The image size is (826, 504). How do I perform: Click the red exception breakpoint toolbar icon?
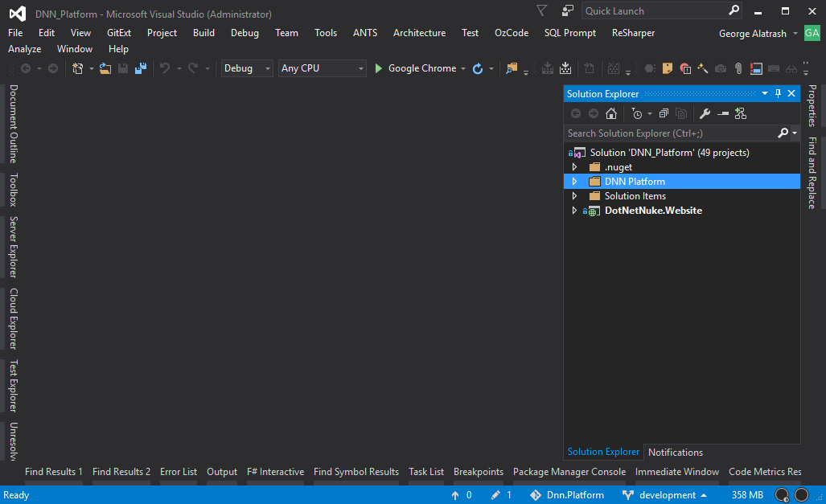pyautogui.click(x=685, y=68)
